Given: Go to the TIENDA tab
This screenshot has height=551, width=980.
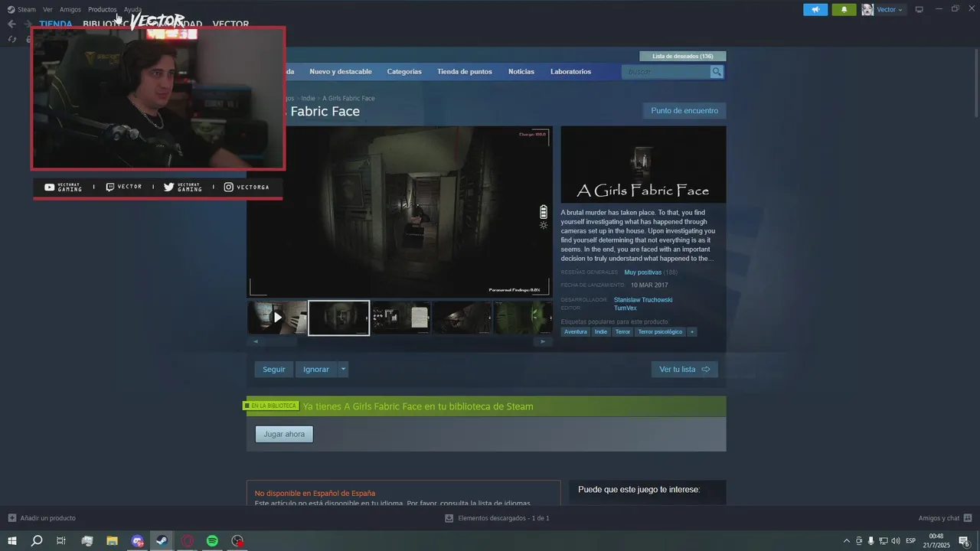Looking at the screenshot, I should coord(56,24).
